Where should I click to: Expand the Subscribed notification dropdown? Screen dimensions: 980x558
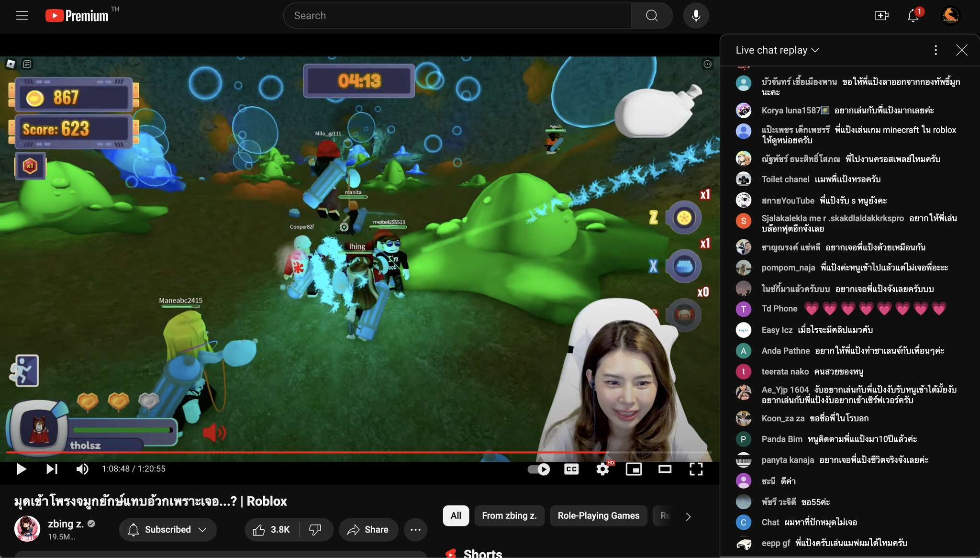pos(168,529)
